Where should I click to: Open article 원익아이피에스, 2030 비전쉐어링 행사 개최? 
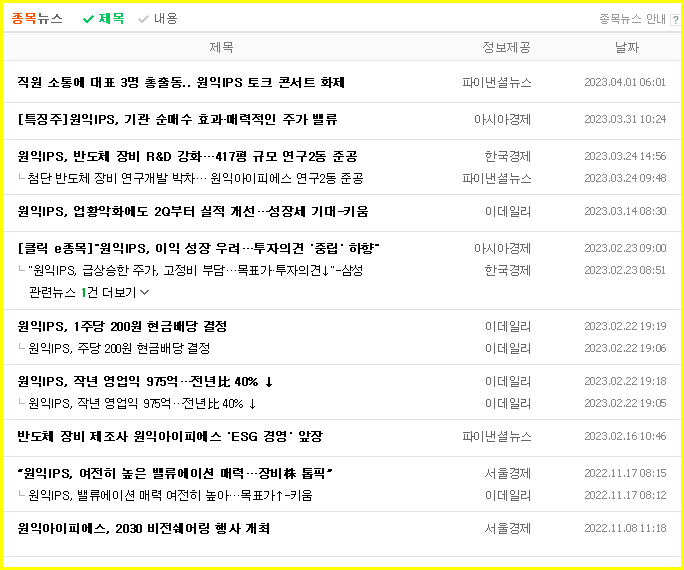click(144, 528)
